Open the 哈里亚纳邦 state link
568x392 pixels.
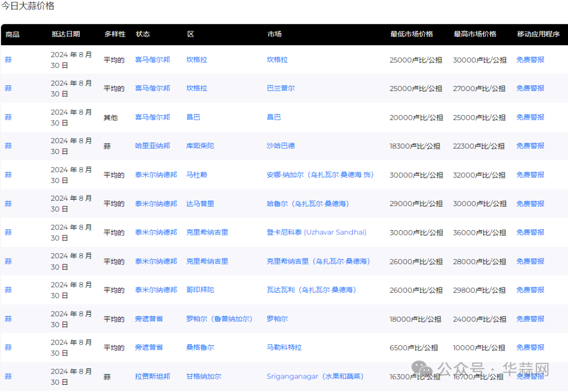[x=153, y=146]
